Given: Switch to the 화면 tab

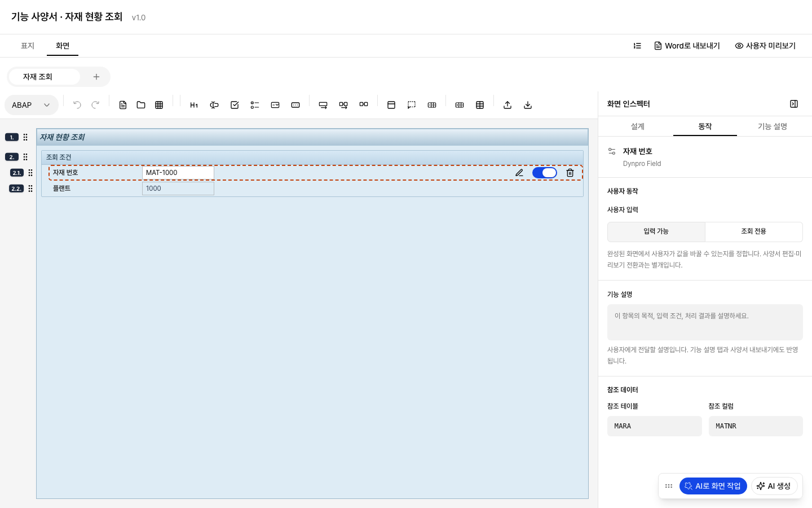Looking at the screenshot, I should coord(63,46).
